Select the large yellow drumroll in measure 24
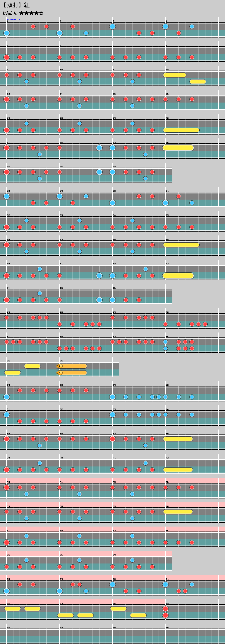This screenshot has width=225, height=644. click(178, 148)
